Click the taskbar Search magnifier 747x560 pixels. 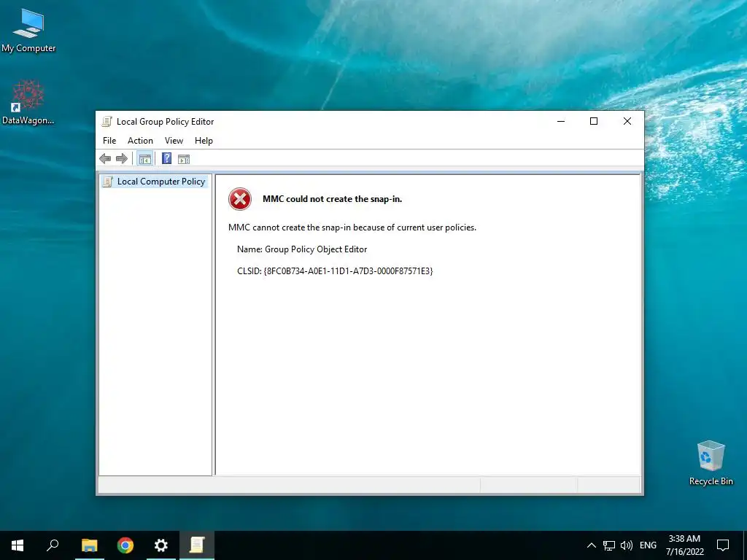click(x=53, y=545)
